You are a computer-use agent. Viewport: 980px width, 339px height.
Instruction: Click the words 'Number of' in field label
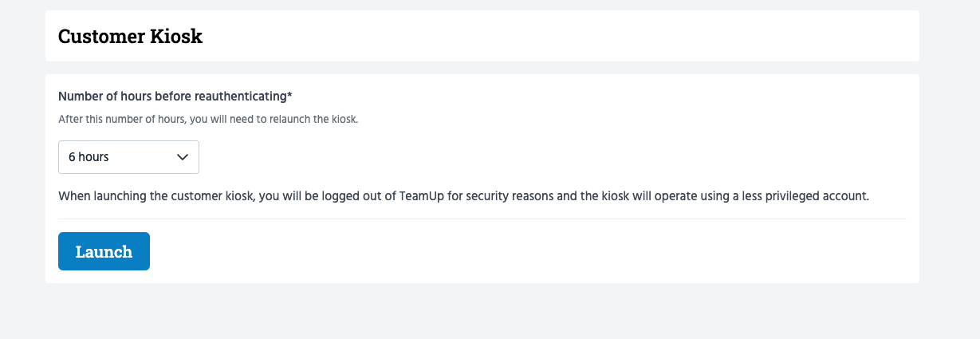pyautogui.click(x=87, y=97)
